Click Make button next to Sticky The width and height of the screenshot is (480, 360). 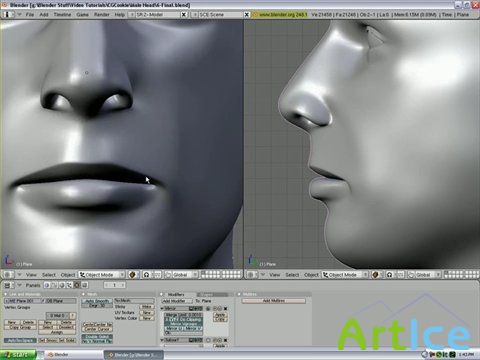click(x=147, y=307)
